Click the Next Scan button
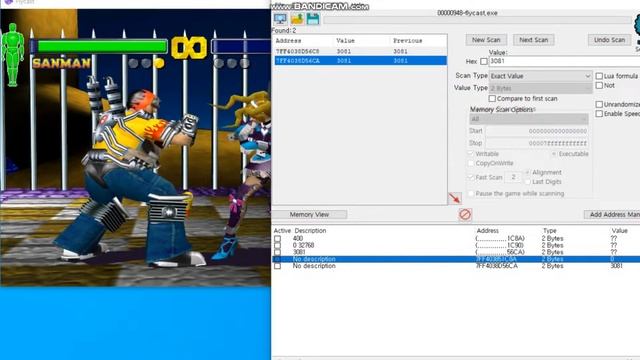Viewport: 640px width, 360px height. 533,40
